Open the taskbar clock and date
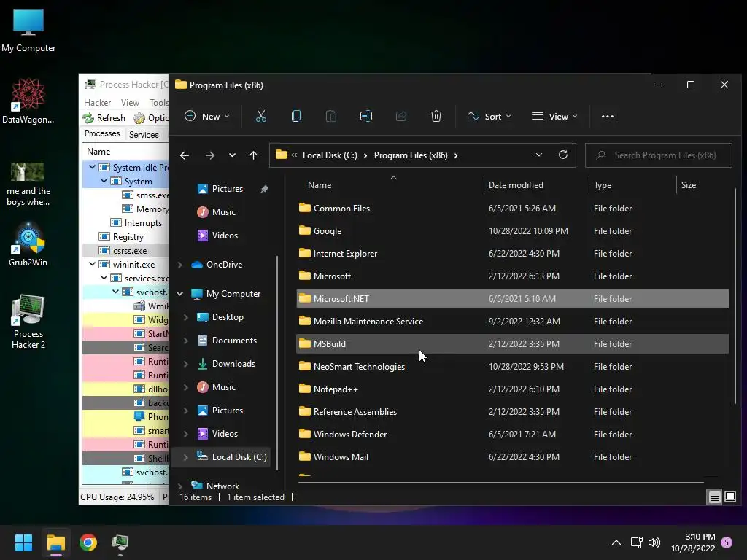Image resolution: width=747 pixels, height=560 pixels. [x=693, y=542]
